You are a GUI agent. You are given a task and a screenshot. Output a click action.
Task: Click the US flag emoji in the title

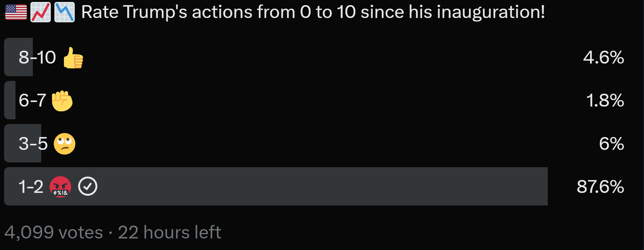pos(16,12)
